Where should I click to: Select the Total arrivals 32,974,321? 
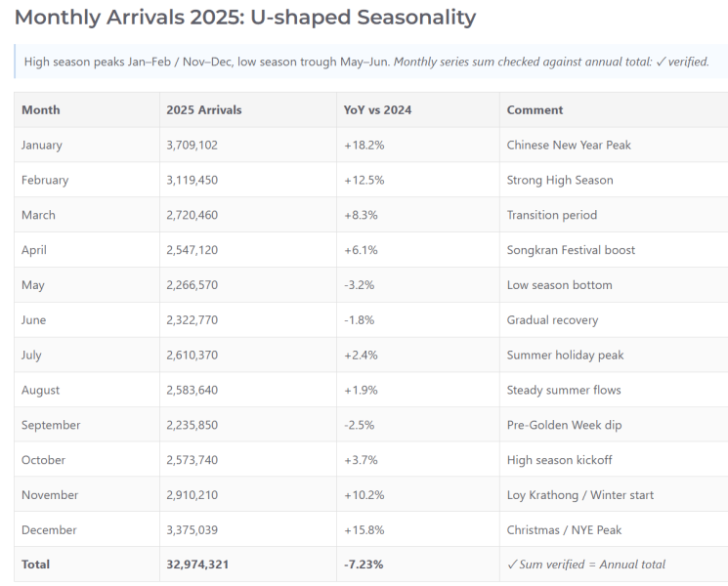[x=197, y=565]
